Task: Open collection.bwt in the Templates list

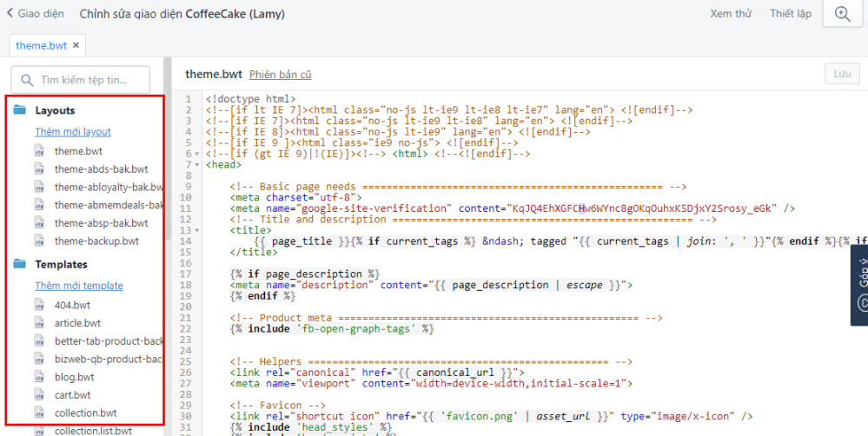Action: tap(85, 413)
